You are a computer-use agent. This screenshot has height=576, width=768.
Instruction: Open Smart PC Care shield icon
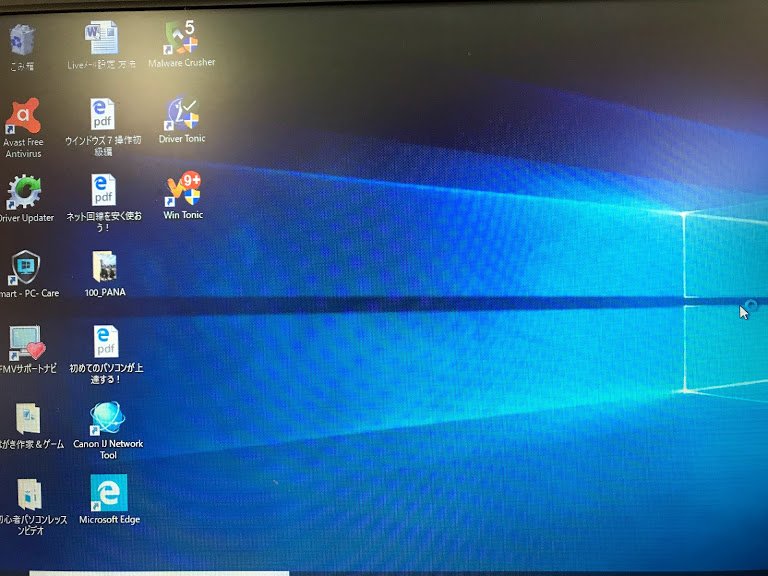(25, 267)
